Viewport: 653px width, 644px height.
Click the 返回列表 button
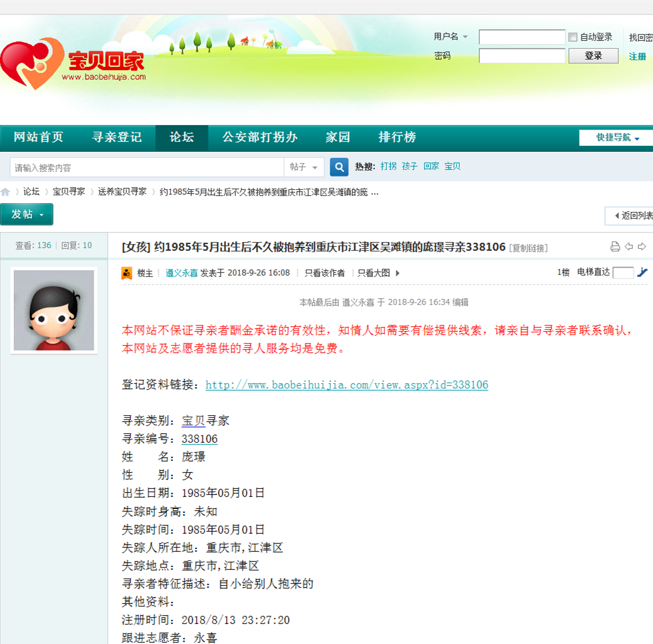(x=629, y=216)
